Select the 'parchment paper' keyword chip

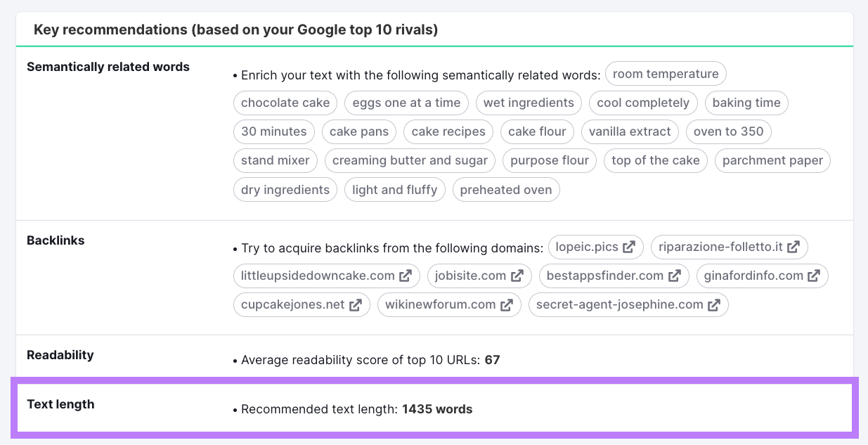(772, 160)
